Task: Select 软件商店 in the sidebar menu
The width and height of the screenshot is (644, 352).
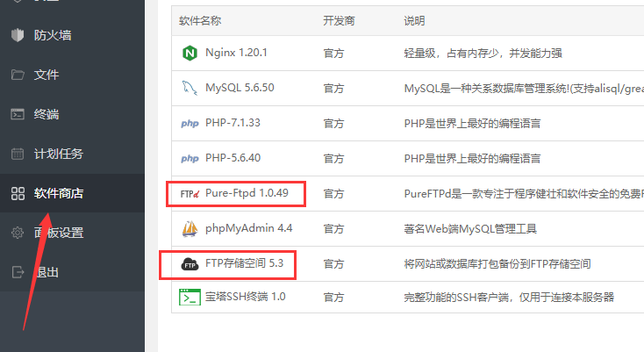Action: 59,193
